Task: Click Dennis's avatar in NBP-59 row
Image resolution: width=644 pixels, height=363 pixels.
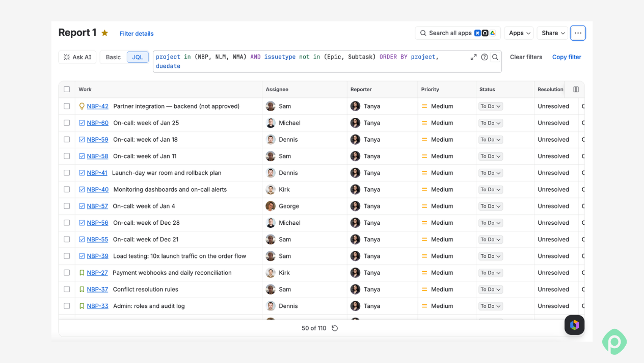Action: point(271,140)
